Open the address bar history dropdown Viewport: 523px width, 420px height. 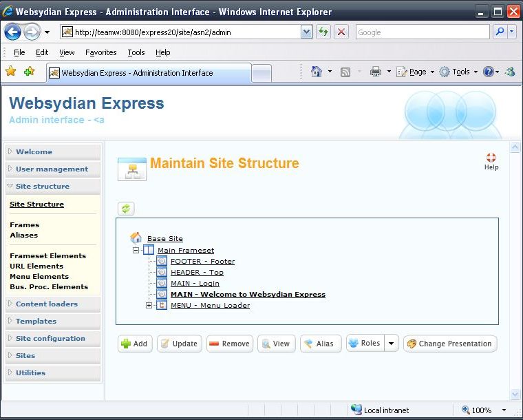coord(306,32)
